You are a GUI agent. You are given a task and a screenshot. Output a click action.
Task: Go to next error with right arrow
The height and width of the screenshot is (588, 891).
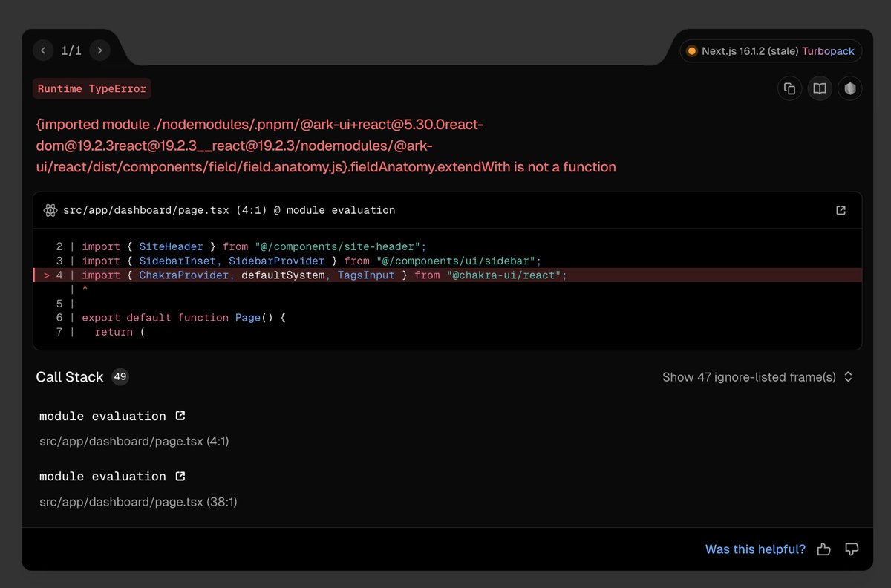(99, 50)
